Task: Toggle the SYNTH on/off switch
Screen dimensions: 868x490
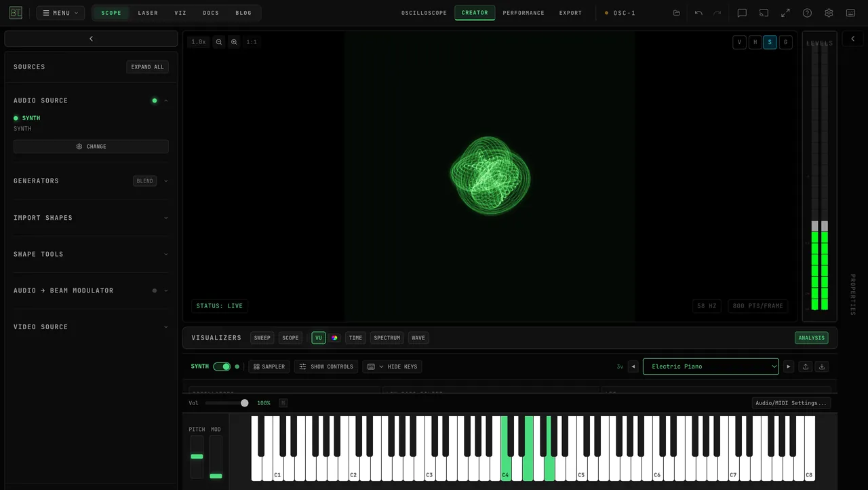Action: (x=222, y=366)
